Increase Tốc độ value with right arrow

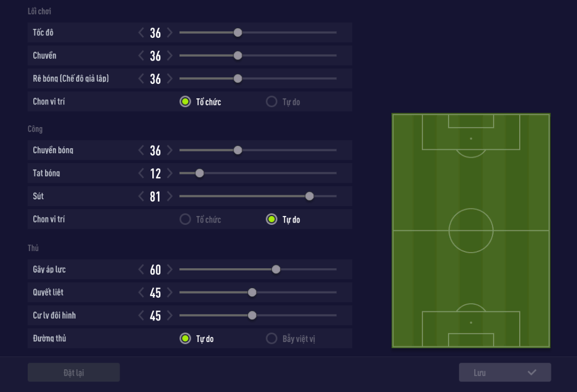(x=170, y=33)
